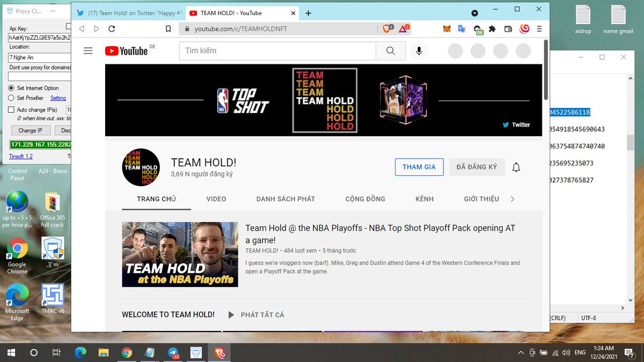Open Microsoft Edge desktop shortcut

click(x=17, y=303)
